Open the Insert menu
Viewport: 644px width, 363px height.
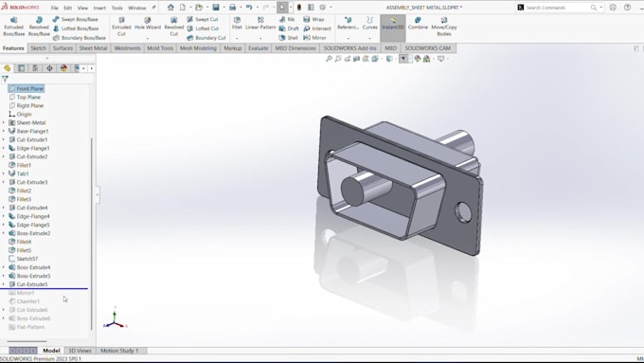[x=99, y=8]
